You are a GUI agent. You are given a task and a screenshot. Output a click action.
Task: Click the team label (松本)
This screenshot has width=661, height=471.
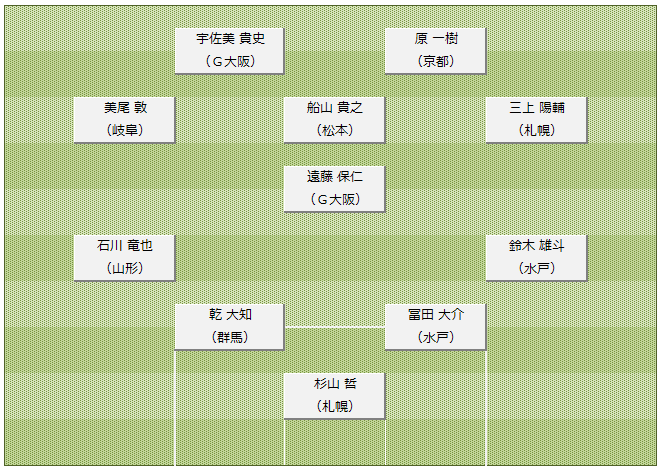(x=335, y=130)
